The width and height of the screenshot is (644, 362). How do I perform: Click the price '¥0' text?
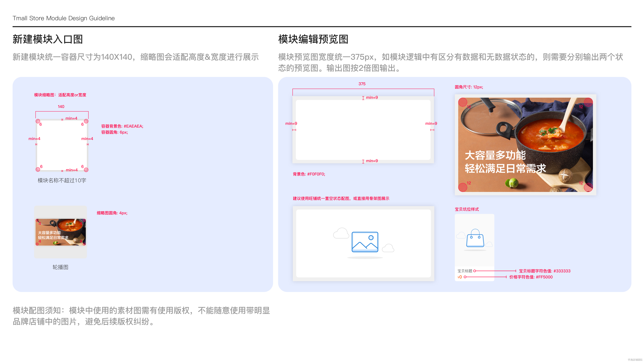tap(459, 277)
